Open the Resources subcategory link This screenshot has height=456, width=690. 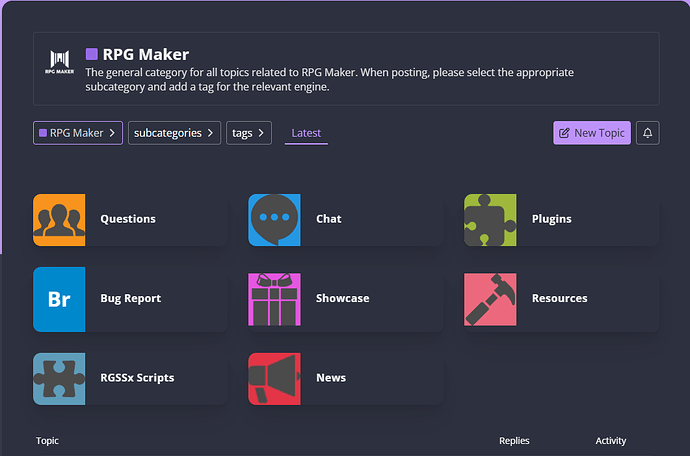(x=560, y=298)
